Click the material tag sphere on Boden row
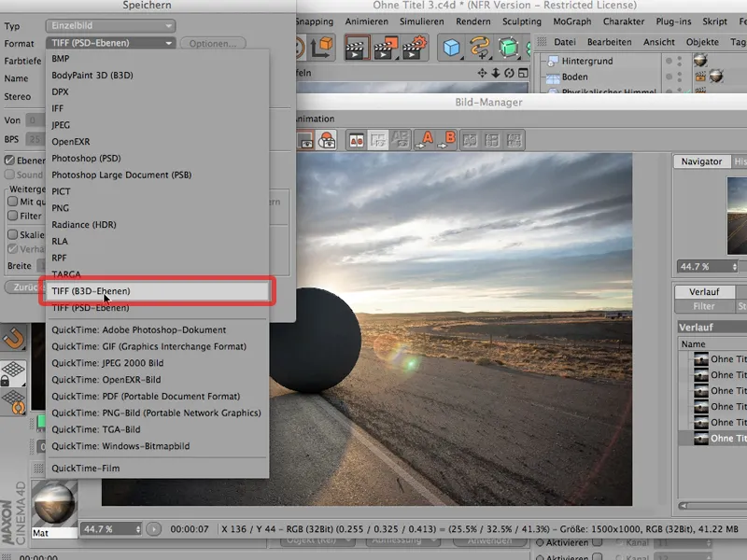The height and width of the screenshot is (560, 747). [x=716, y=77]
